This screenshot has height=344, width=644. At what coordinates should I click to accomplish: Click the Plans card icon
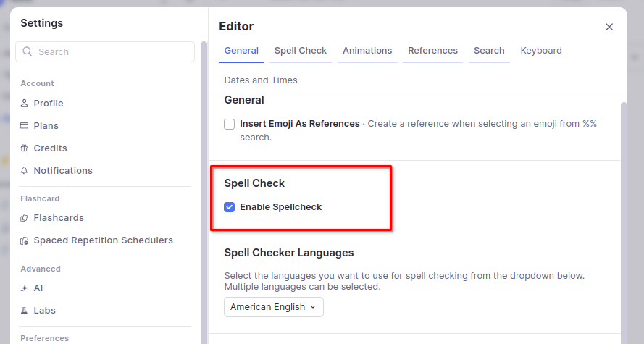click(25, 126)
